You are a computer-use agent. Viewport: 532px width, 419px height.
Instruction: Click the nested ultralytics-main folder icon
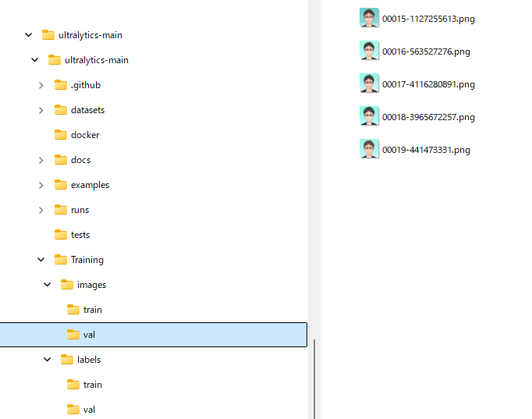[x=55, y=60]
